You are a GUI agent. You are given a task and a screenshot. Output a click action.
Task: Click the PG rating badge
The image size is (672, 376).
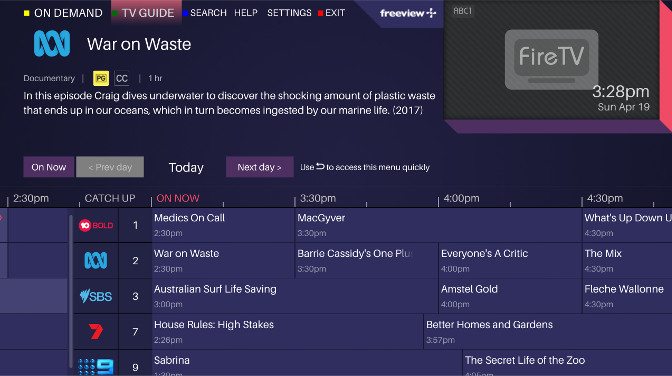(101, 78)
